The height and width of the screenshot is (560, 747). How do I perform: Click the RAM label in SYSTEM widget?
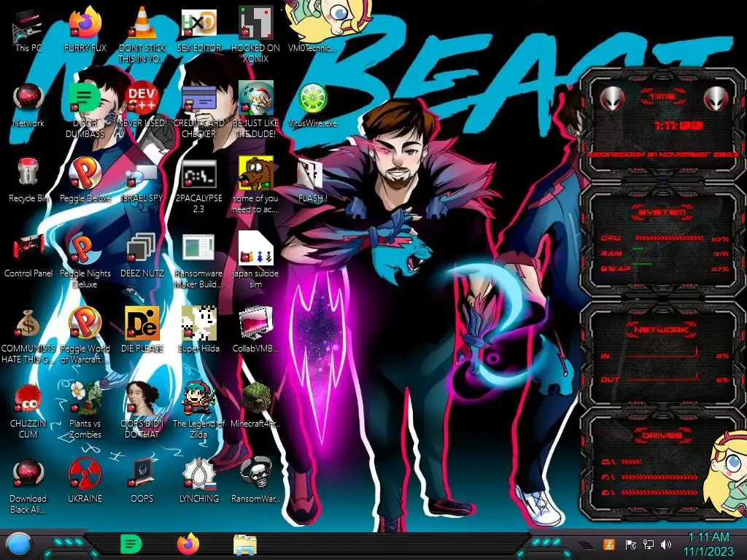(x=611, y=253)
